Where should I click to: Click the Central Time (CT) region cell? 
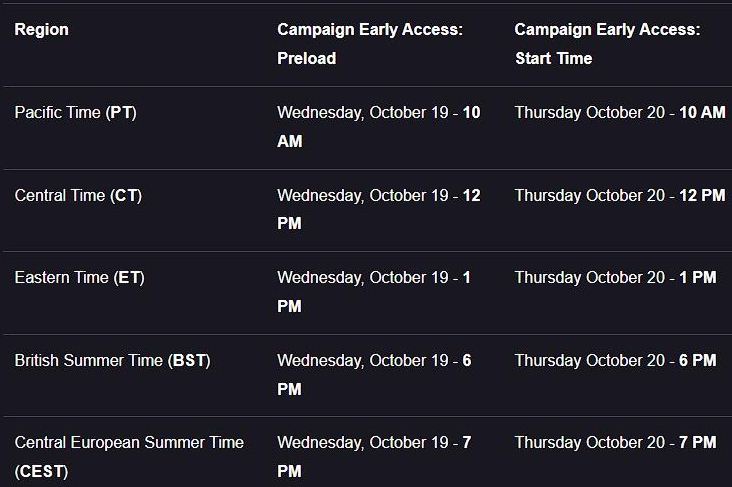point(78,195)
